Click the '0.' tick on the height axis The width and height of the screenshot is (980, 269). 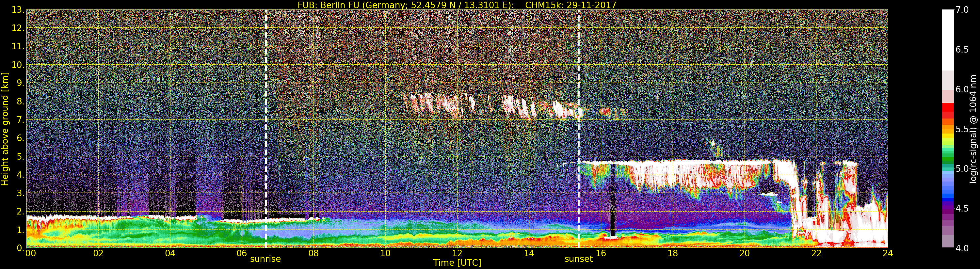(x=20, y=248)
